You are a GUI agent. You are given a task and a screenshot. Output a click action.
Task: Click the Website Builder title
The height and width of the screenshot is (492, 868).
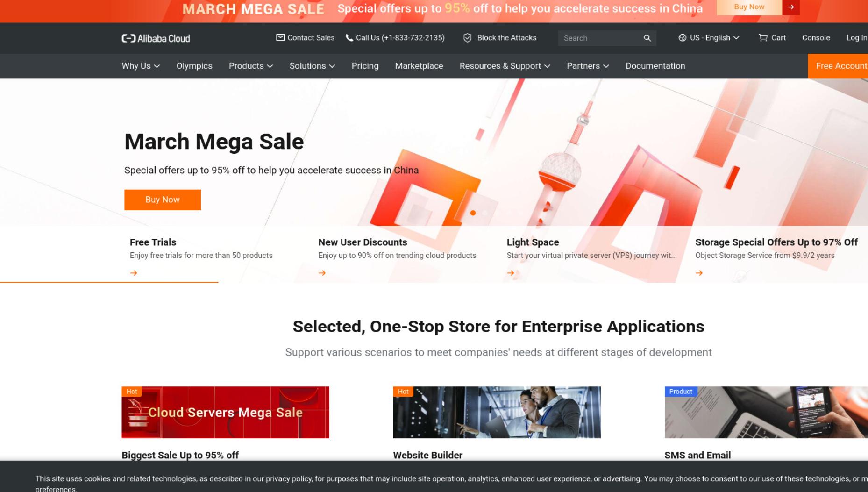427,455
